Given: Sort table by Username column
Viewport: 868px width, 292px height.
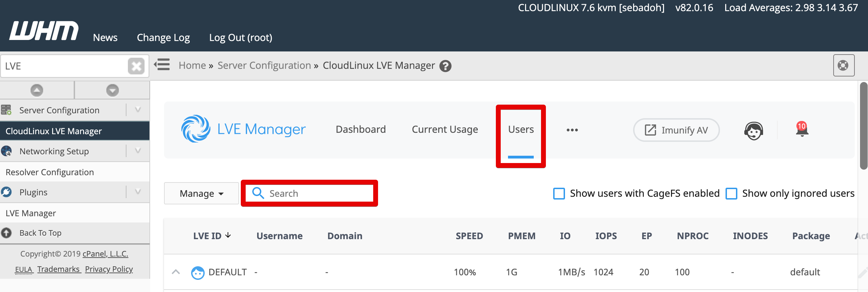Looking at the screenshot, I should pyautogui.click(x=279, y=236).
